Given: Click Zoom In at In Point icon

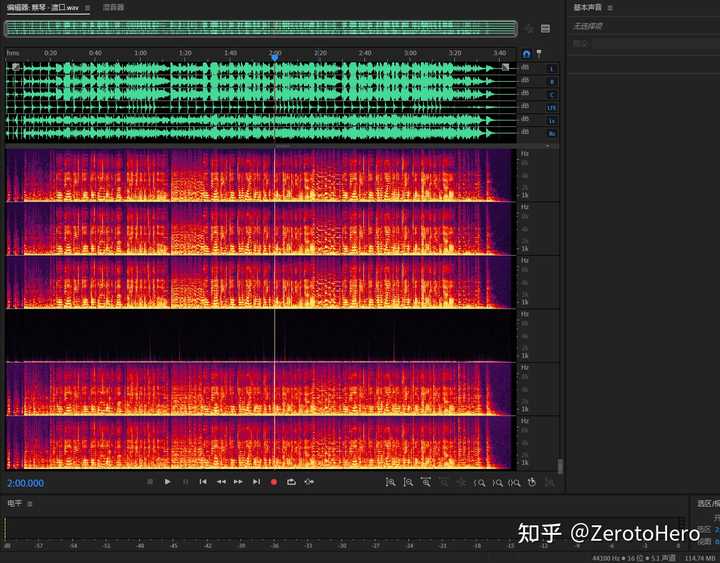Looking at the screenshot, I should [x=479, y=483].
